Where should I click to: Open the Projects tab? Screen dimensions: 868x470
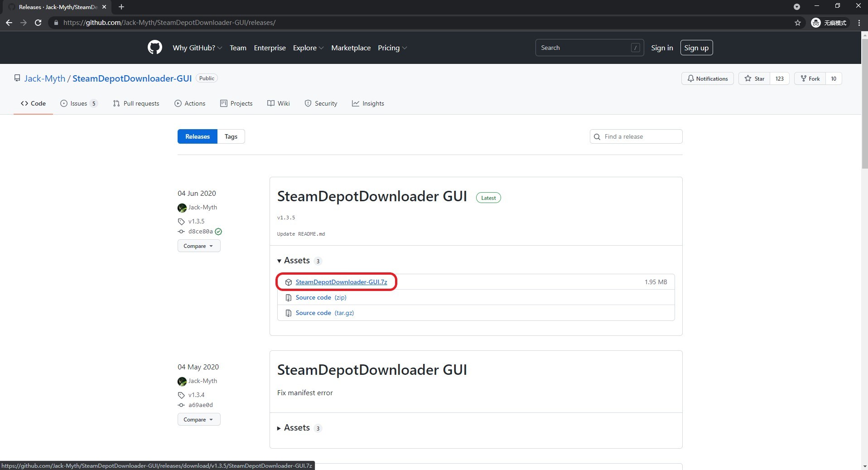[236, 103]
